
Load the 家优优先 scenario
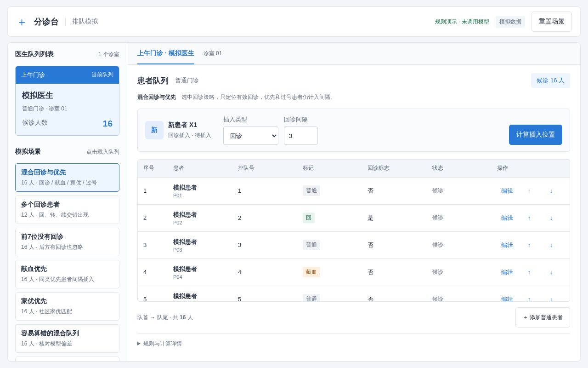click(67, 306)
